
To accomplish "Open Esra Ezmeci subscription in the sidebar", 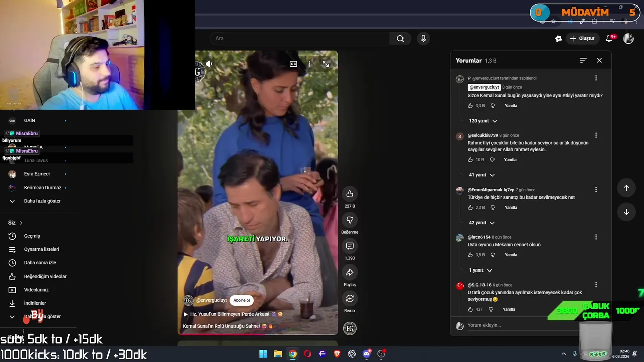I will click(x=38, y=174).
